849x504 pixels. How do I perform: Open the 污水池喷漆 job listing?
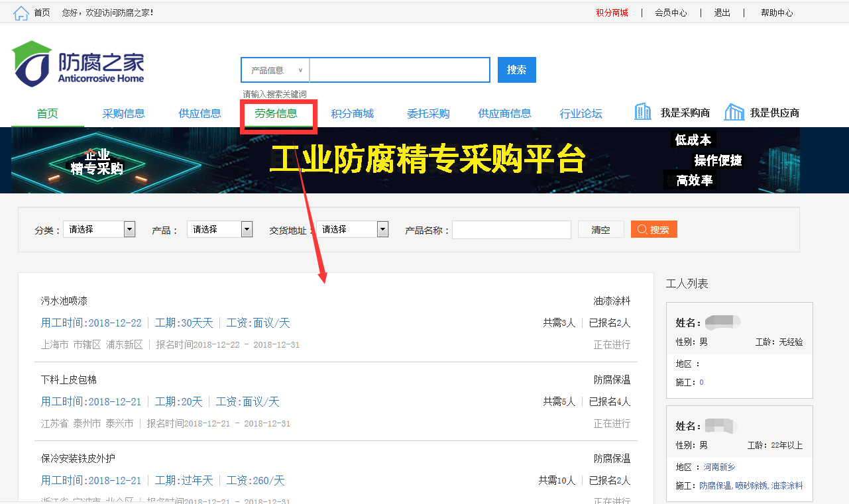[x=64, y=301]
